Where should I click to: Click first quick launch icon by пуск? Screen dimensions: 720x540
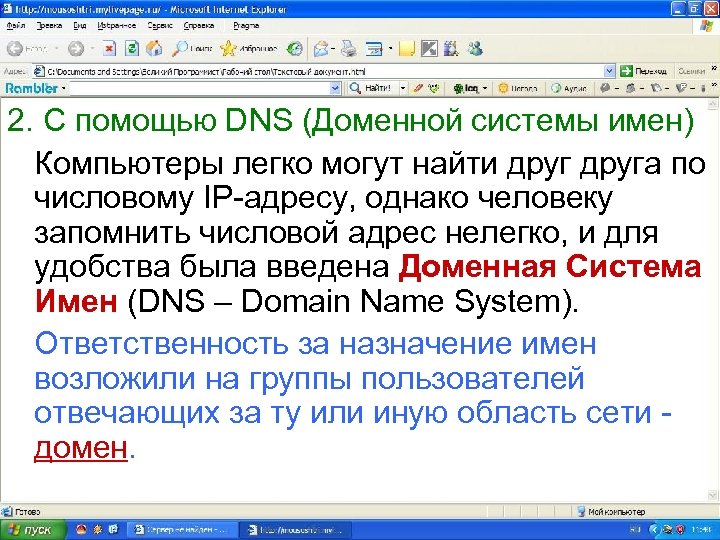pyautogui.click(x=81, y=529)
